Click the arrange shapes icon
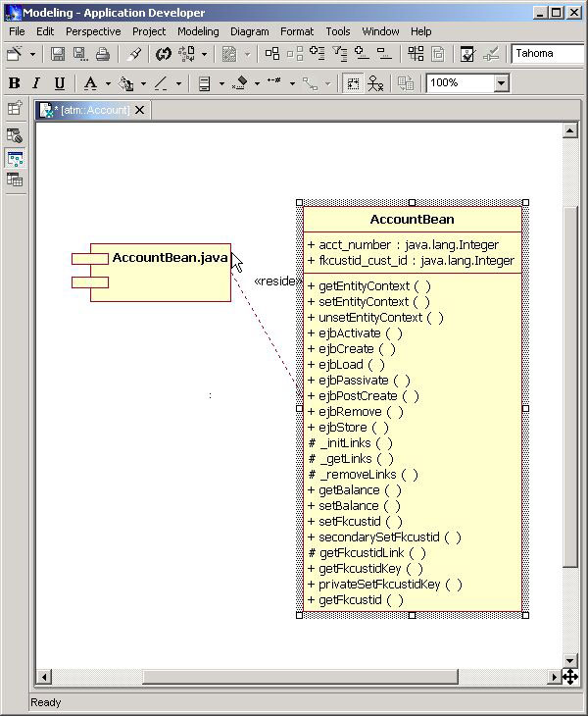Viewport: 588px width, 716px height. pyautogui.click(x=272, y=53)
